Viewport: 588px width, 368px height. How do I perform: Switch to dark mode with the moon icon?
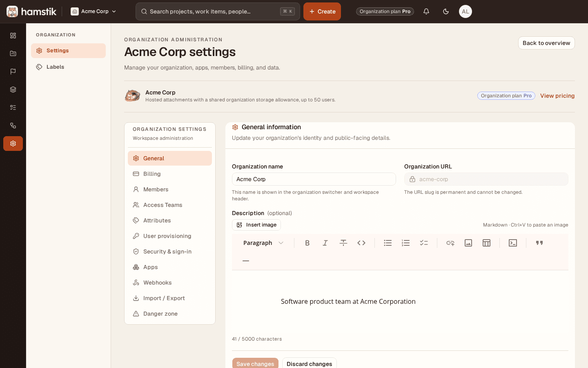[446, 11]
